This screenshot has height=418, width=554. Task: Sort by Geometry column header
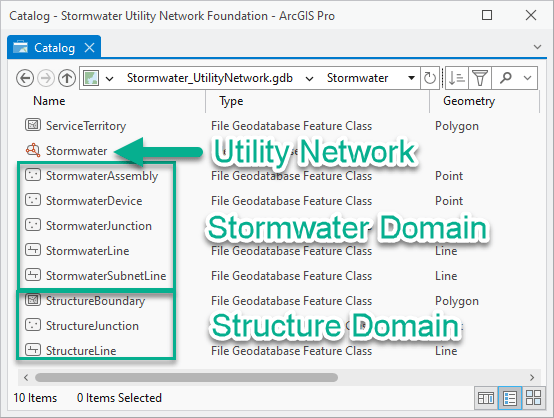point(469,101)
